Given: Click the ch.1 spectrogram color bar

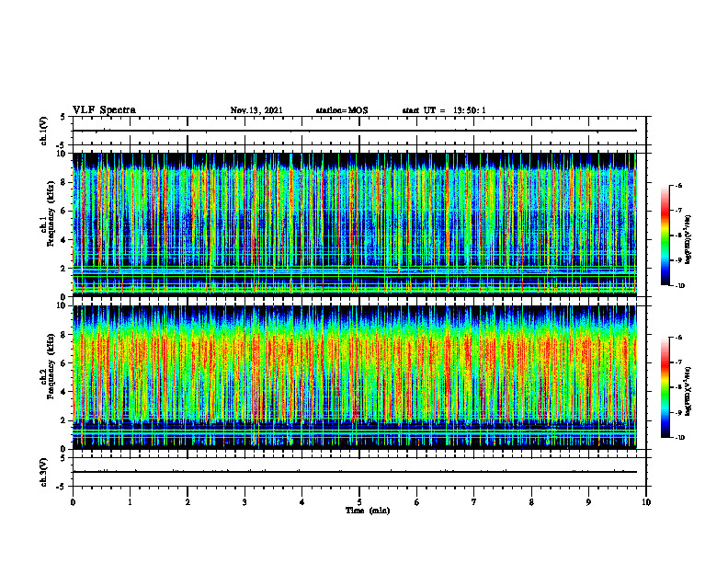Looking at the screenshot, I should (x=665, y=236).
